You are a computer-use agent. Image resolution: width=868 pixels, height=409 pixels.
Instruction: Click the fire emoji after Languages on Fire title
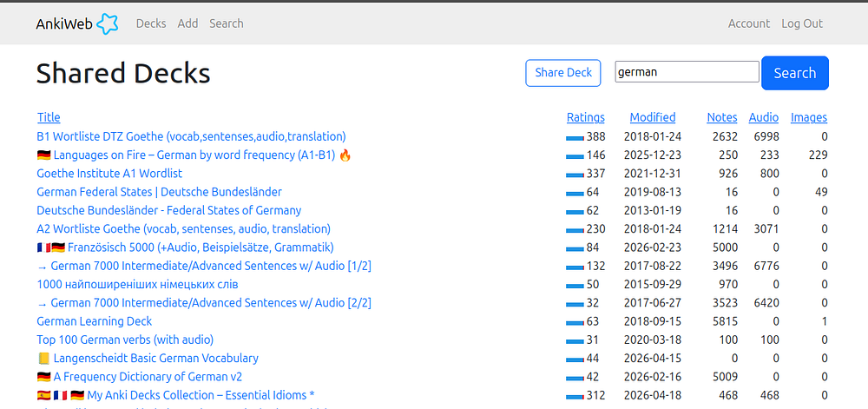345,155
